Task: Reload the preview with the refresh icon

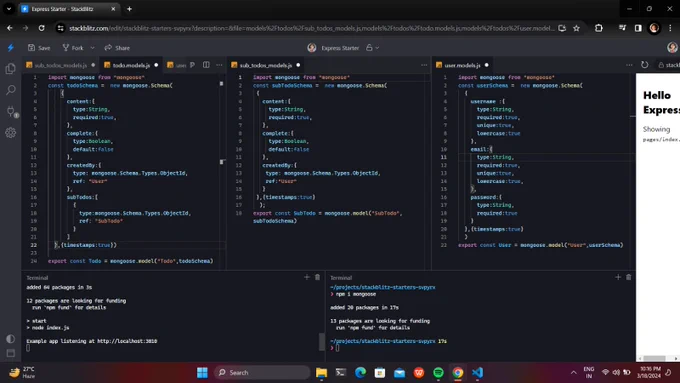Action: coord(644,65)
